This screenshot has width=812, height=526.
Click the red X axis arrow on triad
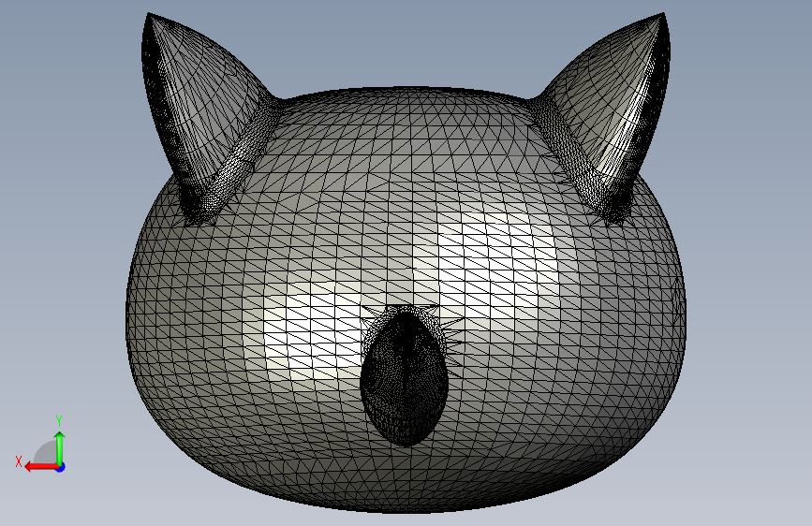pos(40,467)
